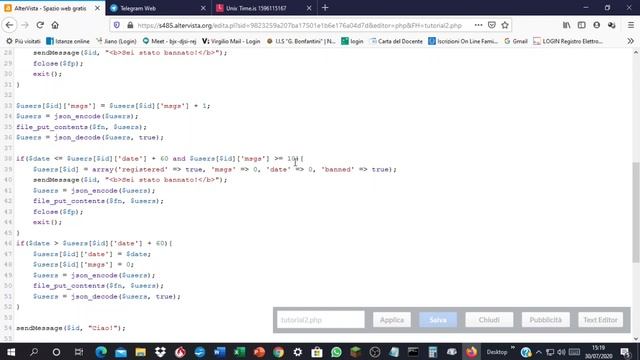Open the Calculator from taskbar
The width and height of the screenshot is (640, 360).
coord(433,352)
